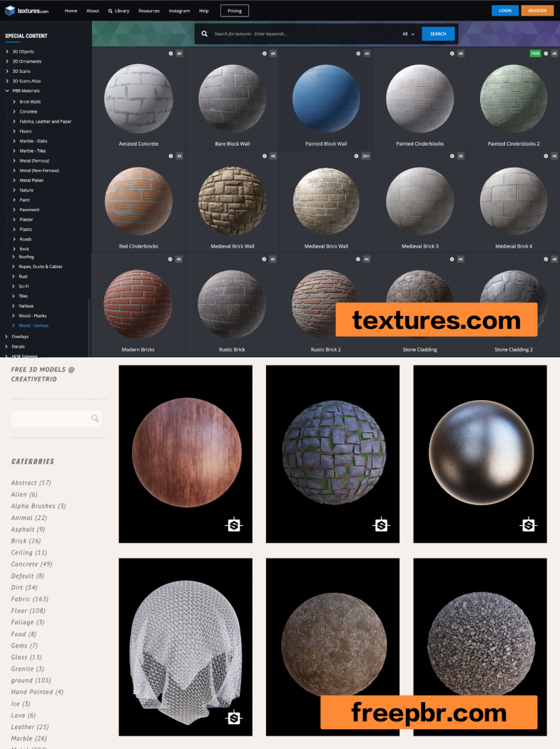560x749 pixels.
Task: Collapse the PBR Materials tree section
Action: (x=7, y=91)
